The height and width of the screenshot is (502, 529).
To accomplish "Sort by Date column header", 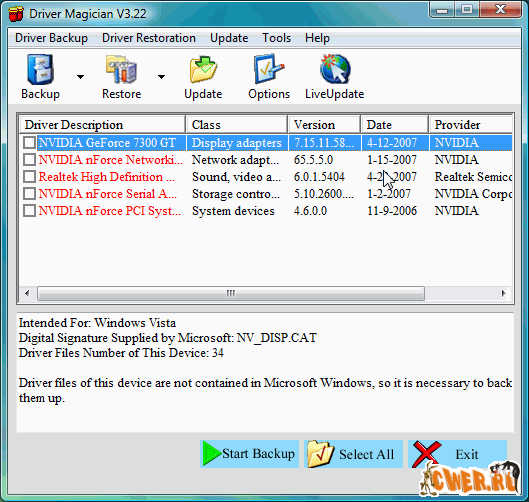I will tap(395, 124).
